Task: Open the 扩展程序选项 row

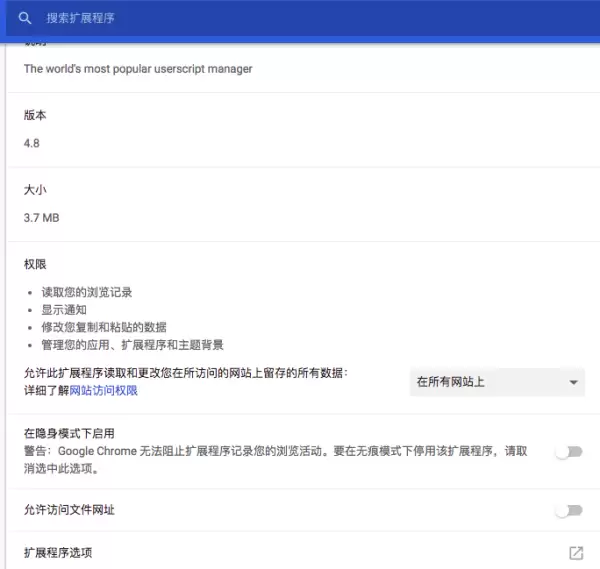Action: pos(304,553)
